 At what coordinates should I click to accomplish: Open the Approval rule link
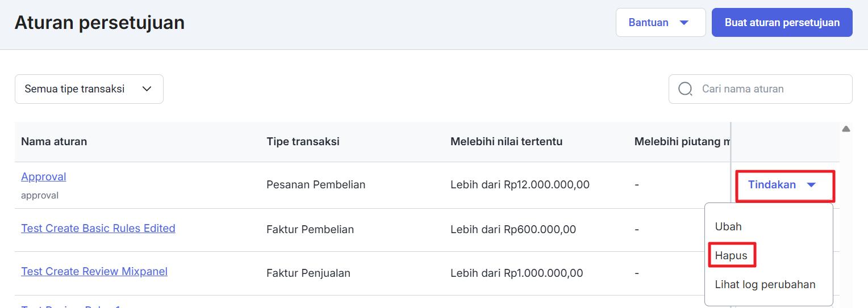click(44, 176)
